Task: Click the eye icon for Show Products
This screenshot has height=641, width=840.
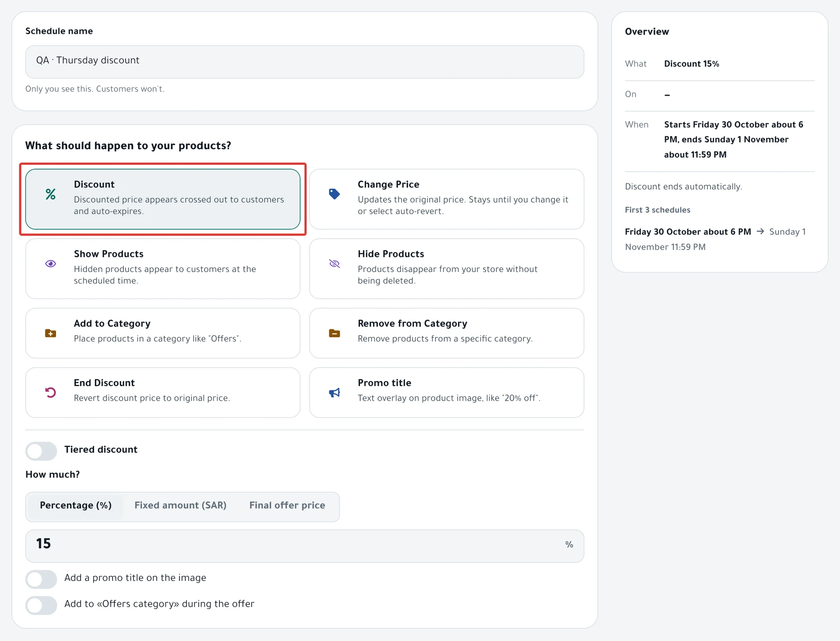Action: click(x=51, y=264)
